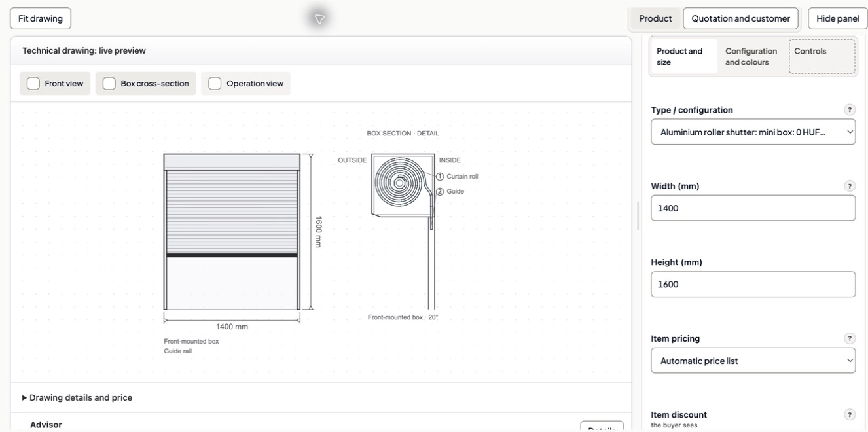868x432 pixels.
Task: Toggle the Box cross-section checkbox
Action: (x=109, y=84)
